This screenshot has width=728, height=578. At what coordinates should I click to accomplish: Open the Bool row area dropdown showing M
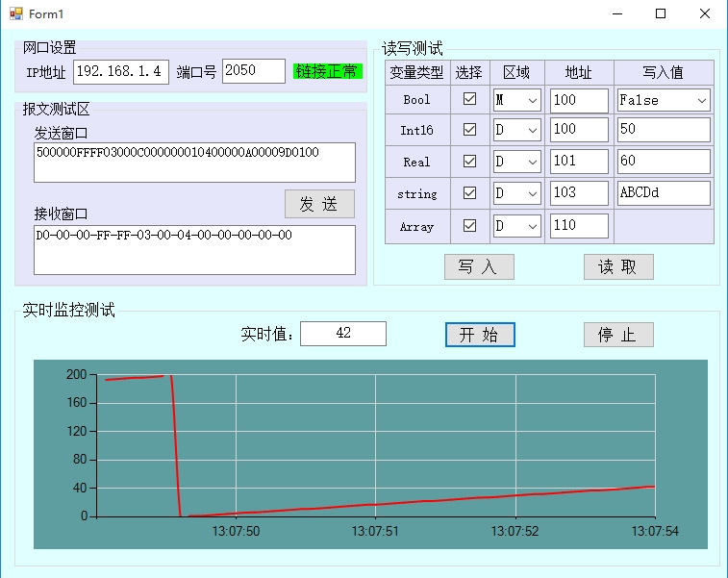(517, 100)
